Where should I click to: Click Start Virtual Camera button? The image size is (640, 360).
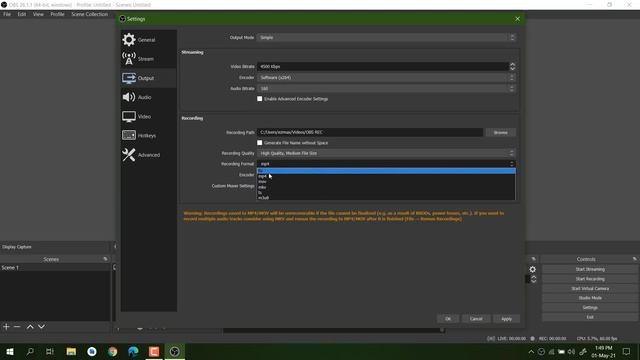(x=590, y=289)
